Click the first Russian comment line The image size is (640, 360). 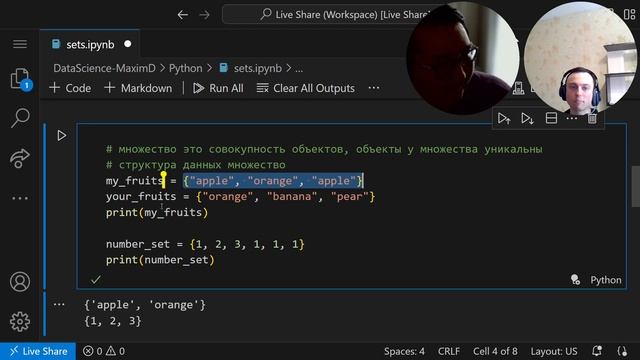point(324,149)
